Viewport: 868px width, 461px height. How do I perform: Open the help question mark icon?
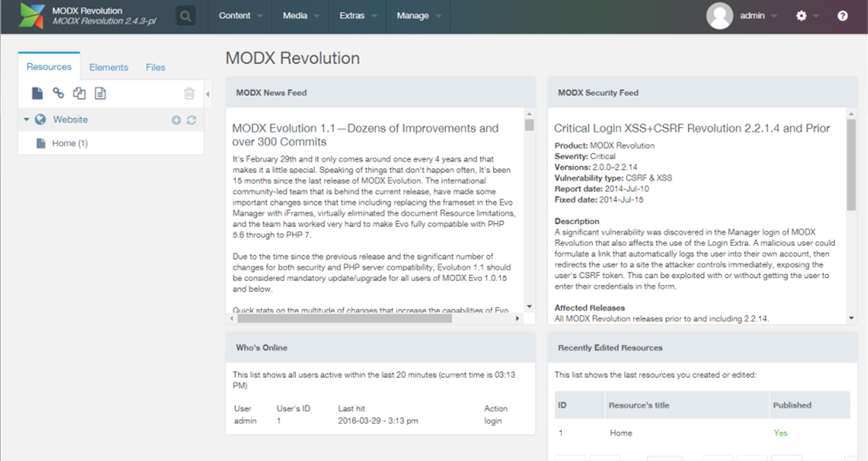[842, 16]
